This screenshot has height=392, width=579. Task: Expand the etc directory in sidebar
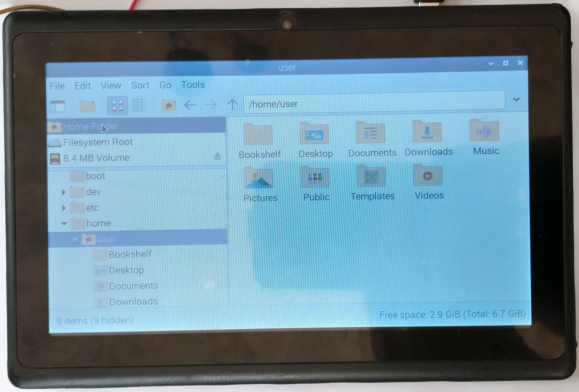(64, 208)
